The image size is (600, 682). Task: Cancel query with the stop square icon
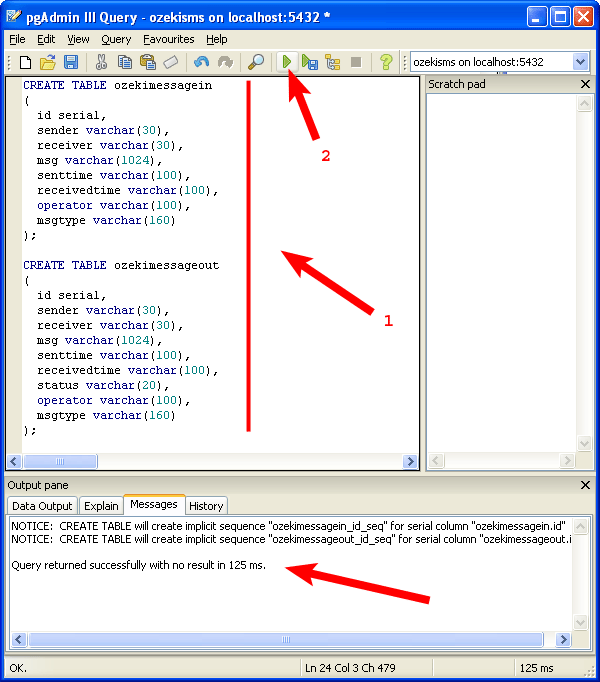coord(356,63)
